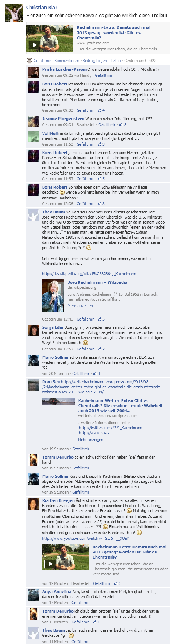Open Christian Klar's profile picture
179x644 pixels.
[14, 13]
